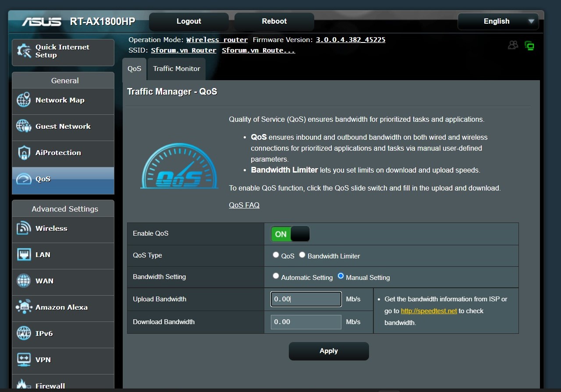The image size is (561, 392).
Task: Click the RT-AX1800HP model name
Action: 103,21
